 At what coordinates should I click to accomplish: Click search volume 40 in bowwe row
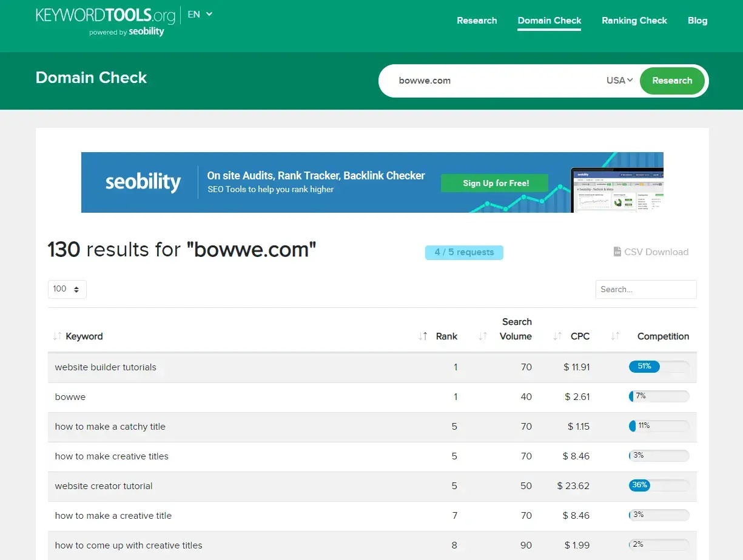526,397
